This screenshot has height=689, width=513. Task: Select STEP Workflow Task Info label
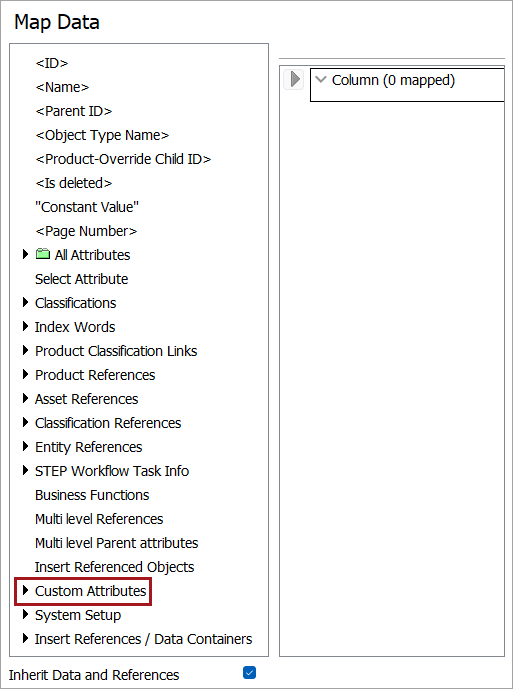click(112, 471)
